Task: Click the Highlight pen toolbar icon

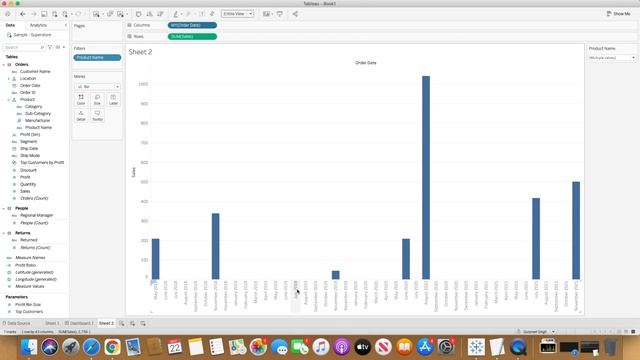Action: point(176,14)
